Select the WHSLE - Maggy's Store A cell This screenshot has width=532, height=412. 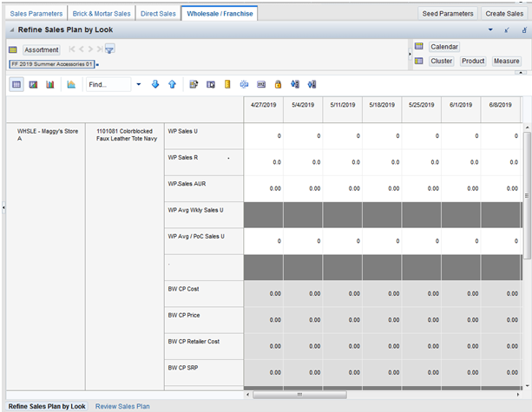tap(45, 257)
